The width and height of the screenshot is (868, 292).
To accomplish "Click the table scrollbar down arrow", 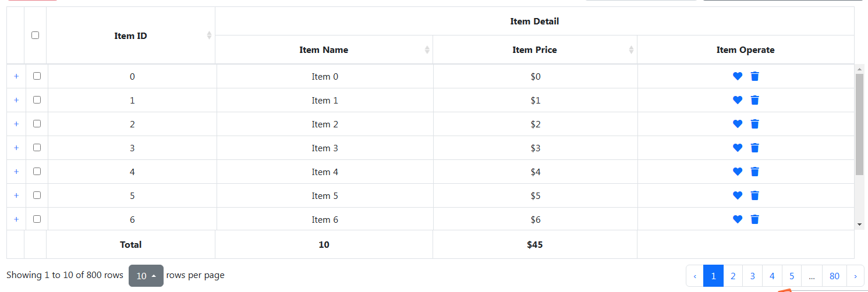I will [859, 224].
